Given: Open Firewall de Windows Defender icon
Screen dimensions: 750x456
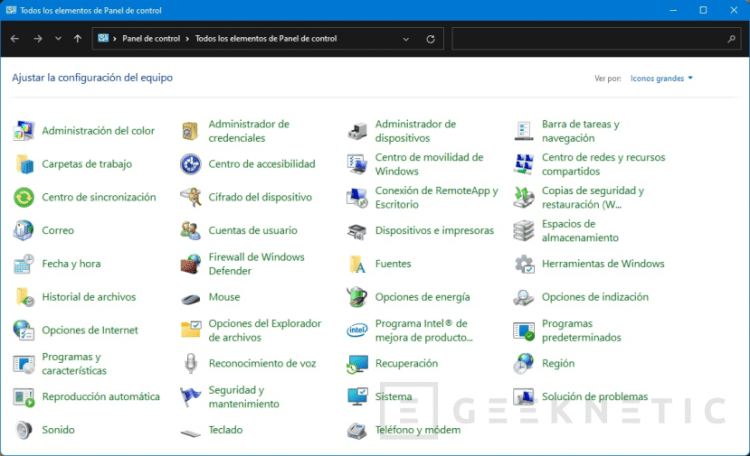Looking at the screenshot, I should (x=190, y=264).
